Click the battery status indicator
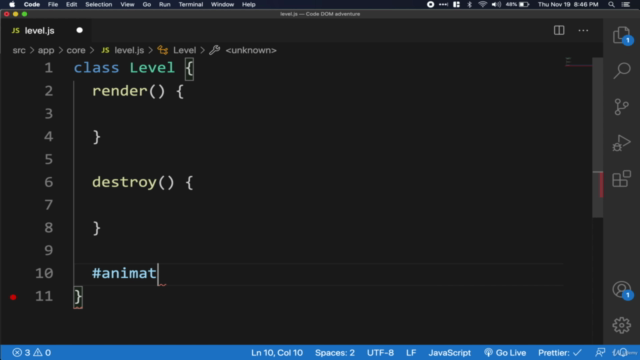This screenshot has width=640, height=360. [x=518, y=4]
